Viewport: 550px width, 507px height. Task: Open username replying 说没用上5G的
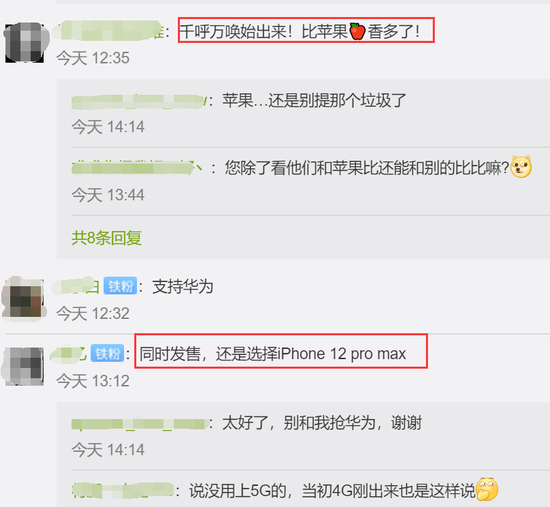pos(123,490)
